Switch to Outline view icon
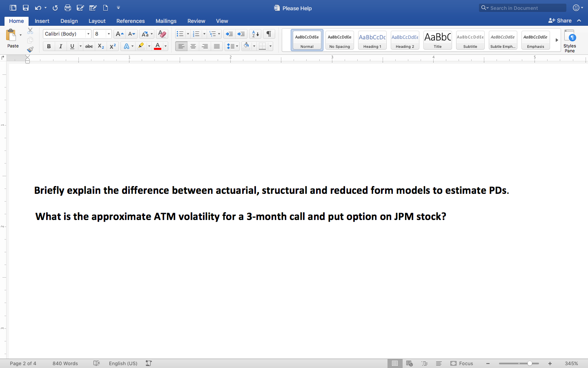 coord(425,363)
